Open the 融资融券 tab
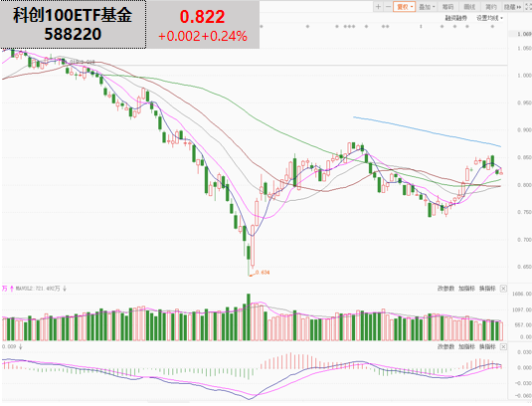The height and width of the screenshot is (406, 532). coord(456,18)
